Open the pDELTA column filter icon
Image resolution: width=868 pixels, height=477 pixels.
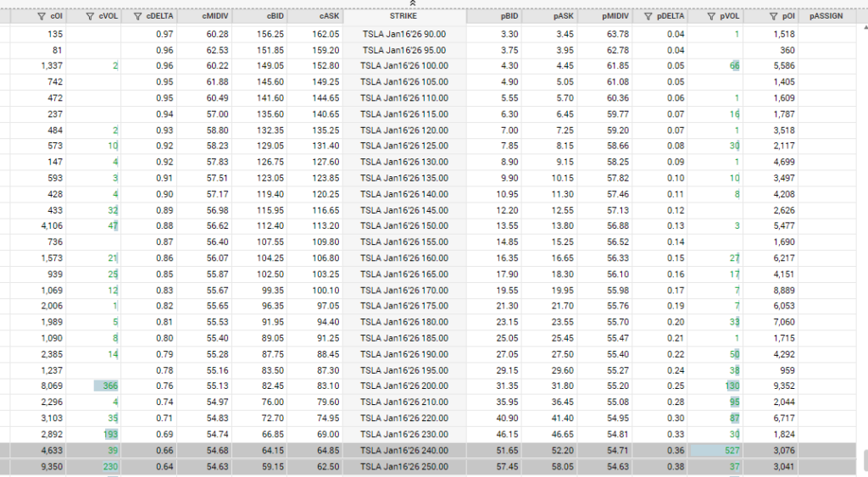(648, 17)
